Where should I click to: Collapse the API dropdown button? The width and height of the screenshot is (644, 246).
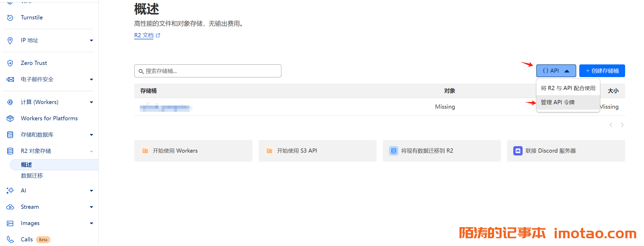[556, 71]
